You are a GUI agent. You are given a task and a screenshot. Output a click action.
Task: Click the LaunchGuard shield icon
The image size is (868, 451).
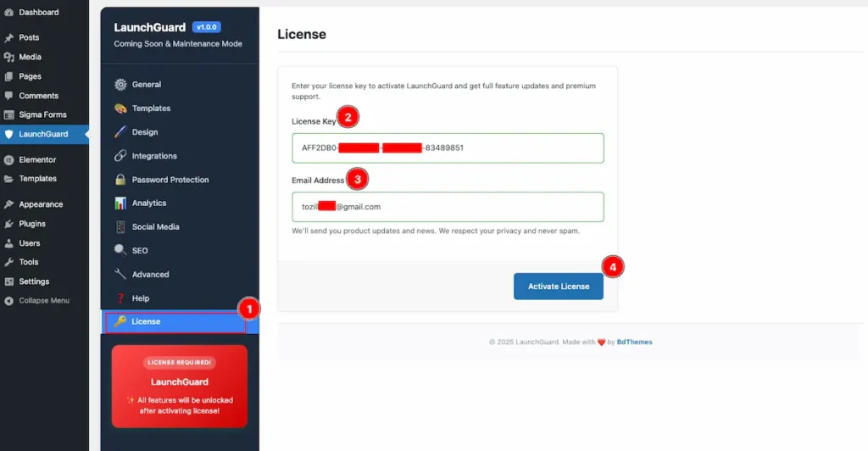pyautogui.click(x=8, y=134)
